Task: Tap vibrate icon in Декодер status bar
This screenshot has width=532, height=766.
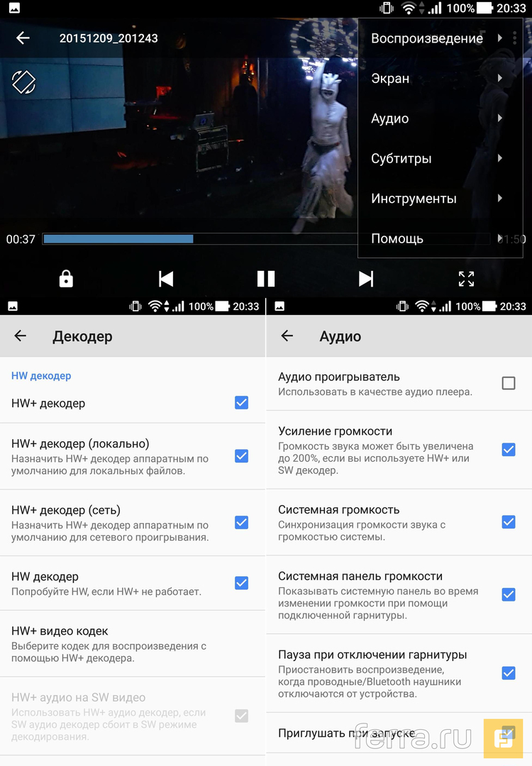Action: click(x=135, y=306)
